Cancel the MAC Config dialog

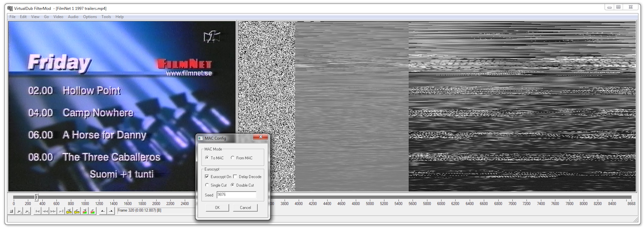245,208
